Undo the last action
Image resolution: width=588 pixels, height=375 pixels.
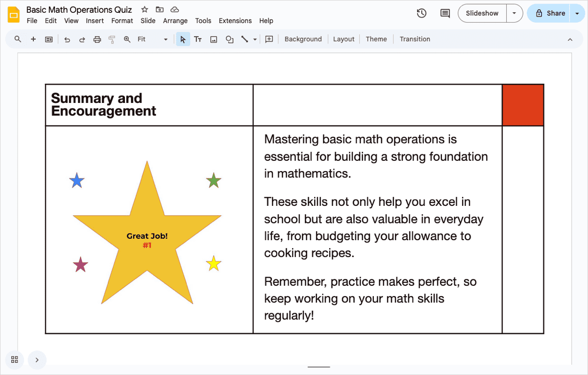point(67,39)
